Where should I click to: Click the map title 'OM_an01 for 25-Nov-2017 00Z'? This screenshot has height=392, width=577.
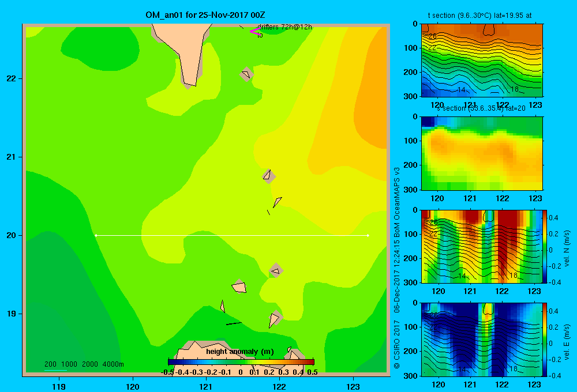click(x=205, y=15)
